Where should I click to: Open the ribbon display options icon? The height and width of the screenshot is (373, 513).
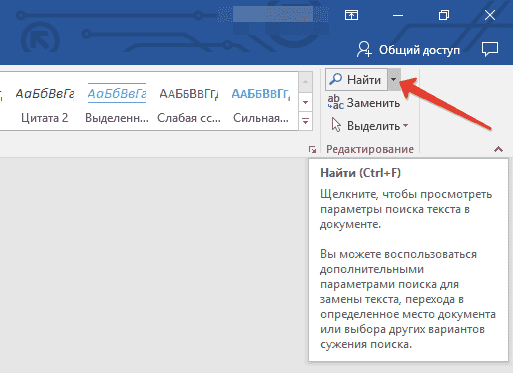[351, 15]
